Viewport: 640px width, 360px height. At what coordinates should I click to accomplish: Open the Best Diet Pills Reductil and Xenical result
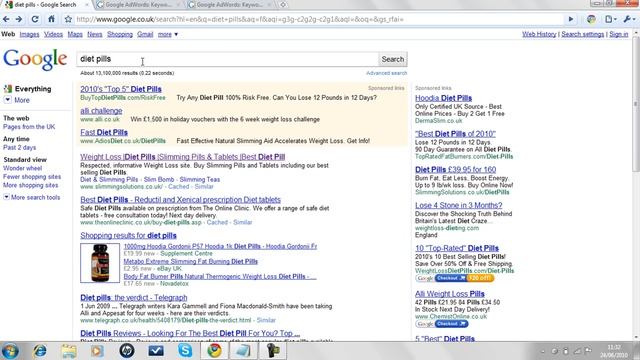(180, 200)
